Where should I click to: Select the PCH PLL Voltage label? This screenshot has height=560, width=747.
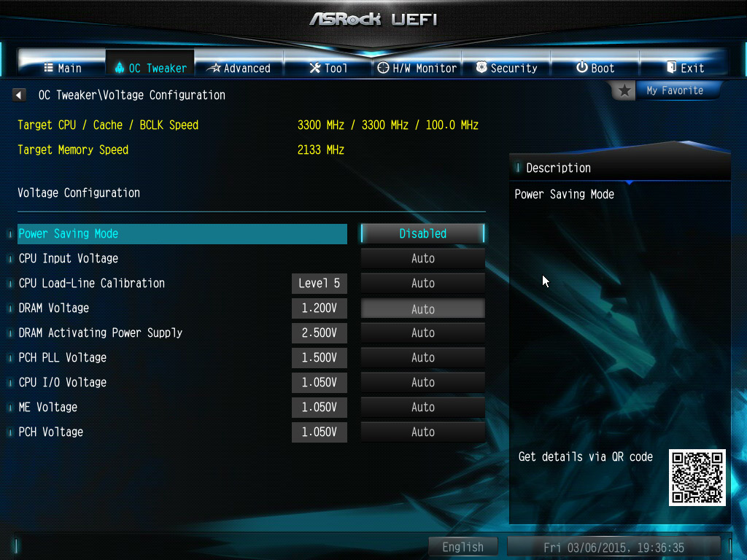(63, 357)
